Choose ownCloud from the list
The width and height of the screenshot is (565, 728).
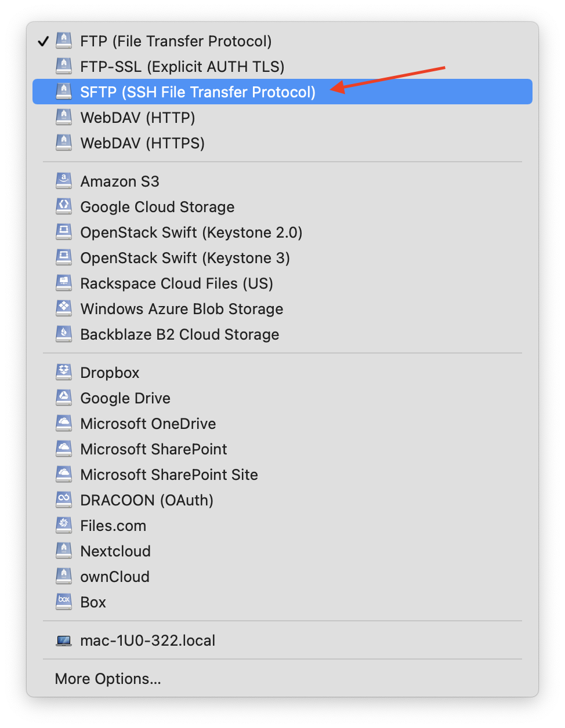click(x=282, y=576)
